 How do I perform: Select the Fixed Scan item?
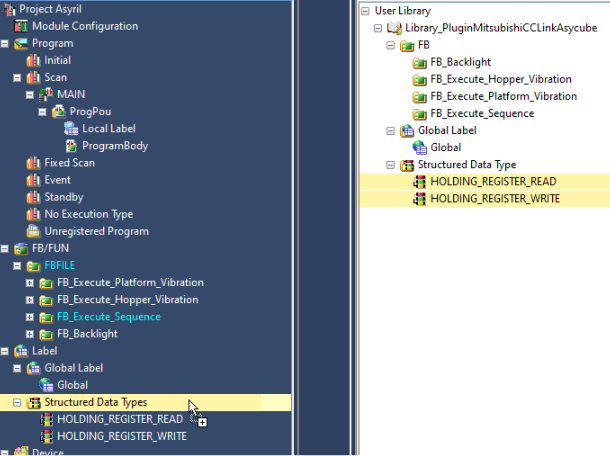pos(69,163)
